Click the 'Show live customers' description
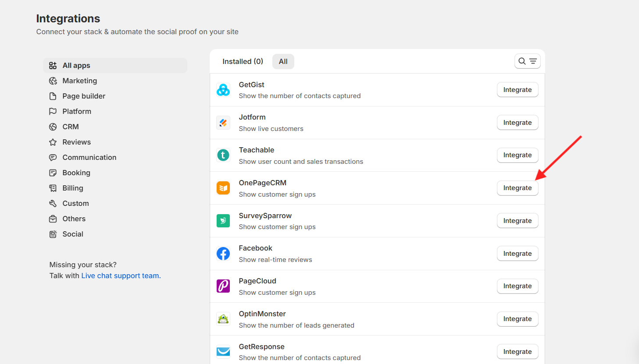The width and height of the screenshot is (639, 364). tap(271, 129)
